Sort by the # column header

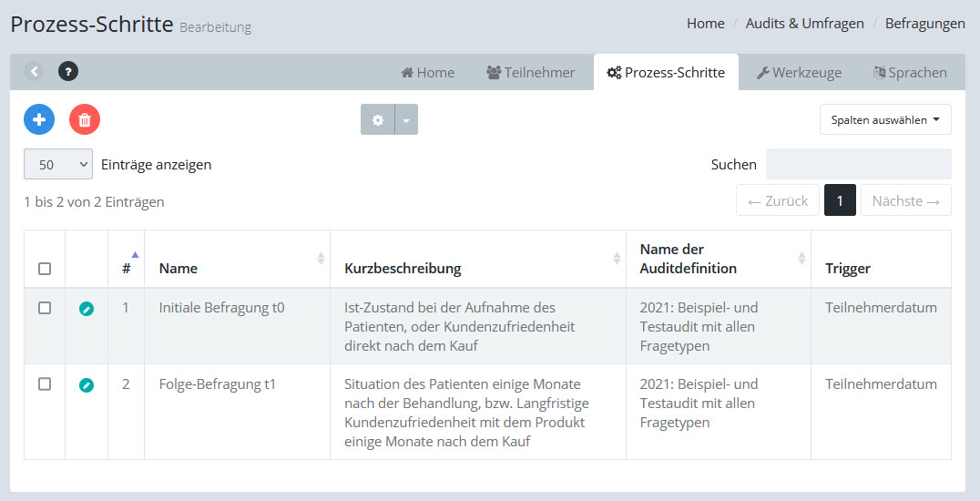(127, 268)
